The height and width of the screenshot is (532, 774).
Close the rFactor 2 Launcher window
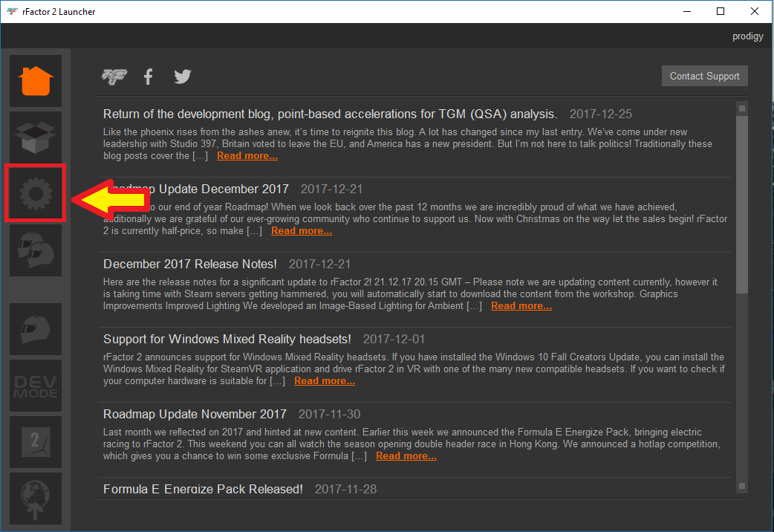click(755, 11)
